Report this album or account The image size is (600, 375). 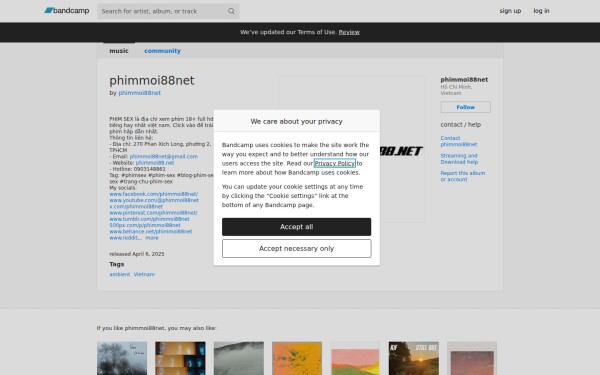(462, 176)
